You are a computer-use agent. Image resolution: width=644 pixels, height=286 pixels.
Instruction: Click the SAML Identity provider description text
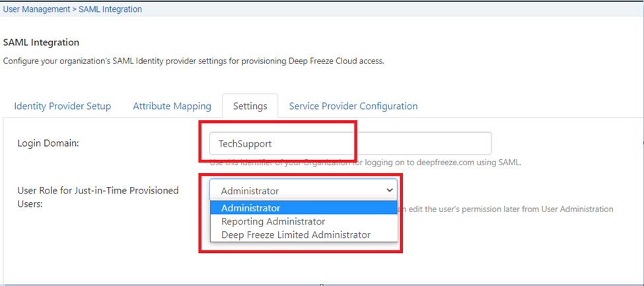click(x=193, y=61)
